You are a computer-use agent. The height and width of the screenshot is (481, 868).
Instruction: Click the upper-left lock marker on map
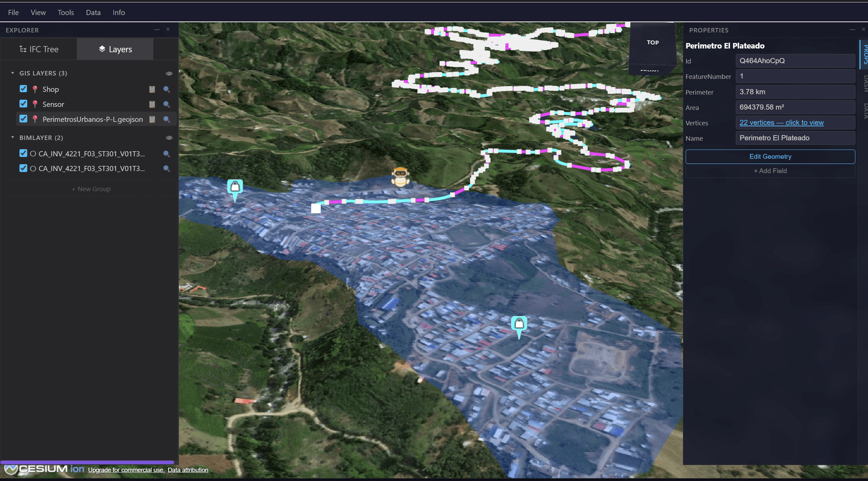[x=235, y=190]
